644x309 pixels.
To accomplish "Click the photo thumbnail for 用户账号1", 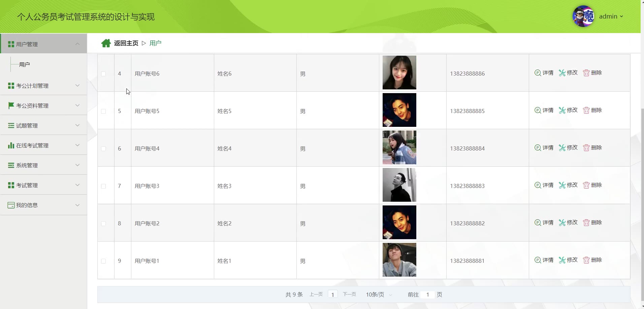I will [x=399, y=260].
